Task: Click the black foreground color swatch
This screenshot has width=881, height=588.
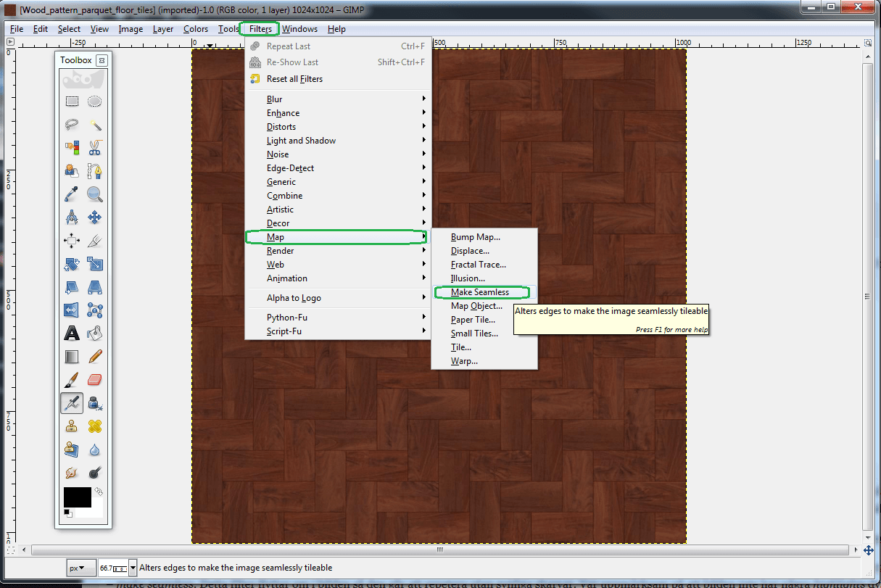Action: [x=76, y=497]
